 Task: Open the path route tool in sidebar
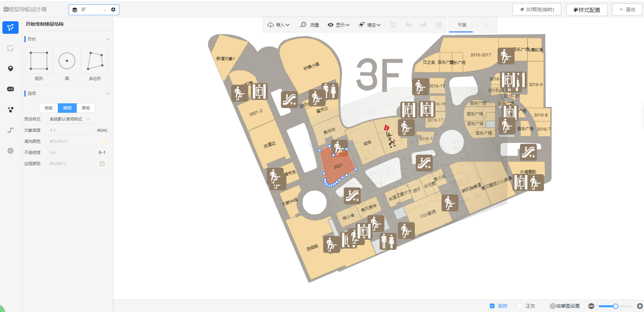click(x=10, y=130)
